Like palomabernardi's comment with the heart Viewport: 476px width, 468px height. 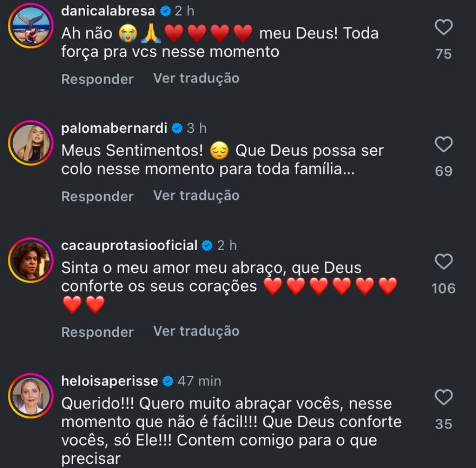(443, 144)
